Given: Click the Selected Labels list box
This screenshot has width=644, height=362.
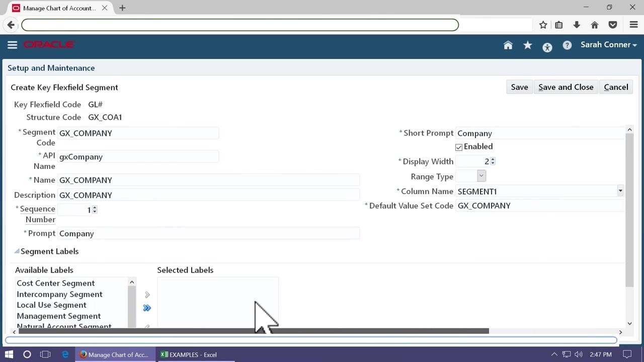Looking at the screenshot, I should click(218, 303).
